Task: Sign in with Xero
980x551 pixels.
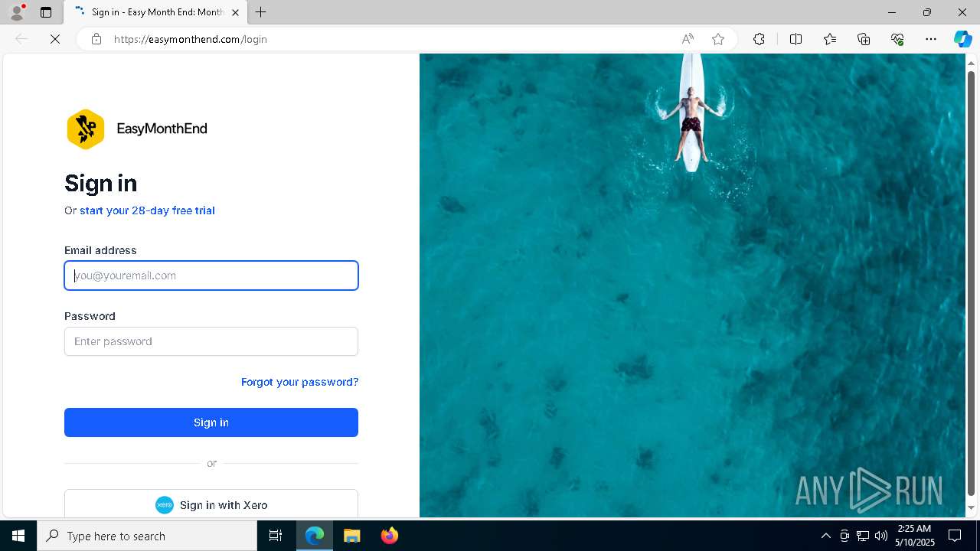Action: click(x=211, y=504)
